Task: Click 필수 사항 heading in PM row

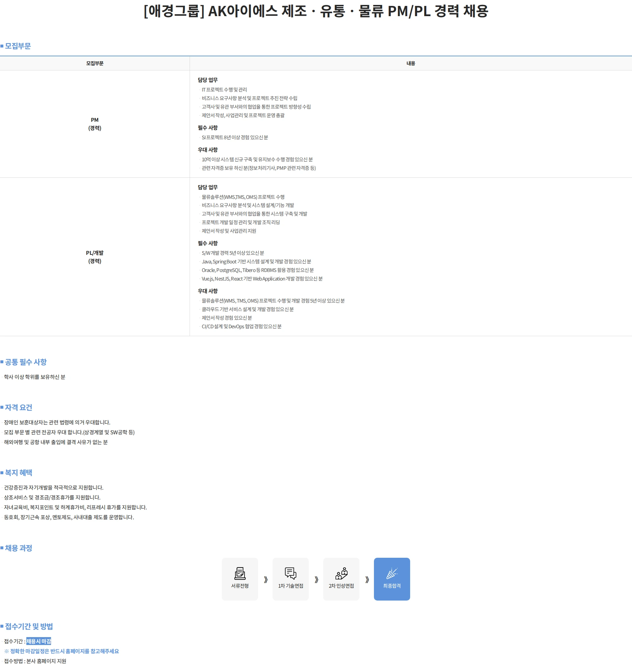Action: click(207, 128)
